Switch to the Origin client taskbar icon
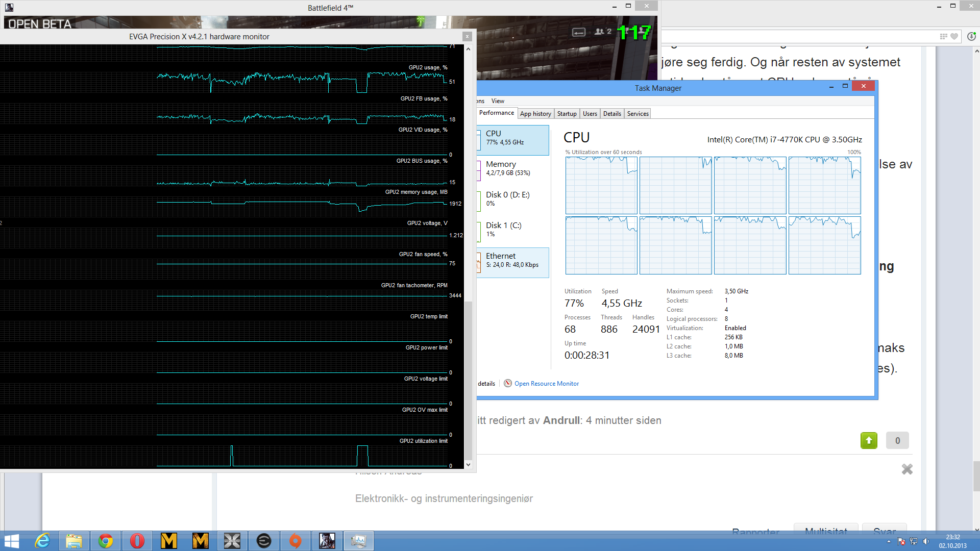Image resolution: width=980 pixels, height=551 pixels. [x=296, y=541]
